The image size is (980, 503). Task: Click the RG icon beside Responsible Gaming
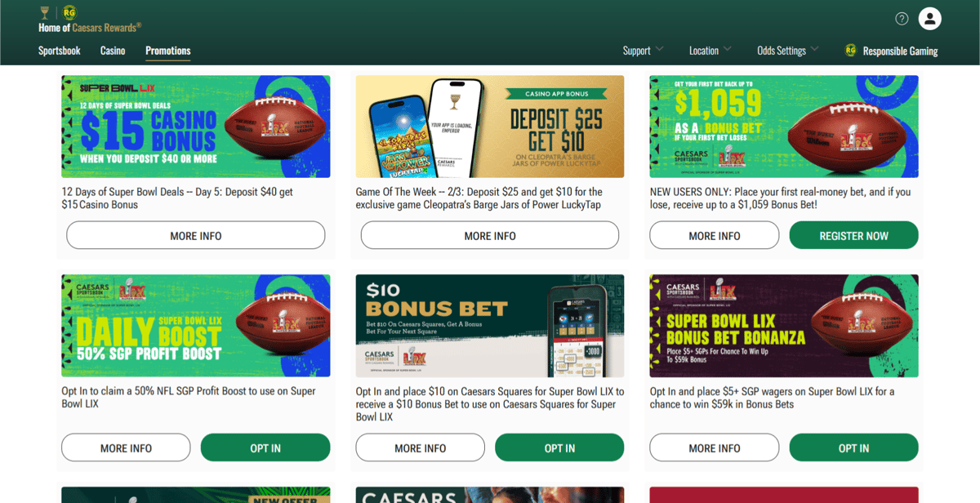click(x=850, y=51)
